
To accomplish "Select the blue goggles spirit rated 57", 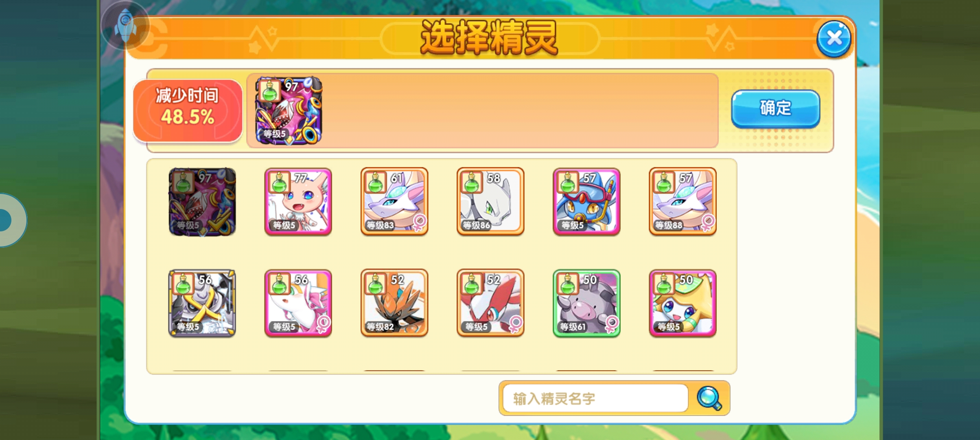I will click(x=586, y=202).
